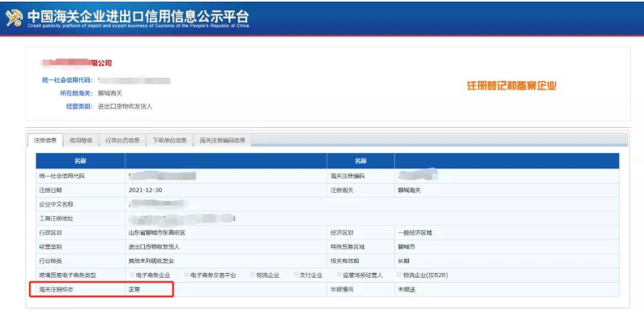Click the platform title 中国海关企业进出口信用信息公示平台
644x315 pixels.
tap(138, 16)
